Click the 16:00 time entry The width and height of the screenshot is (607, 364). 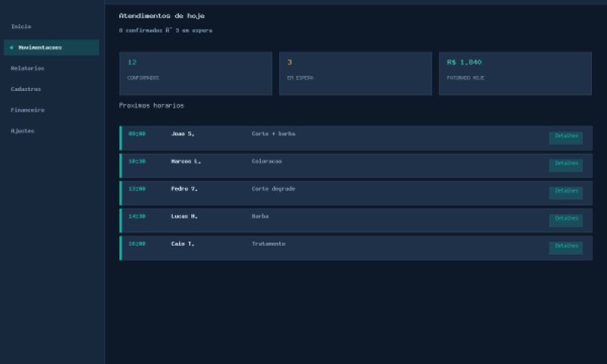[x=137, y=243]
